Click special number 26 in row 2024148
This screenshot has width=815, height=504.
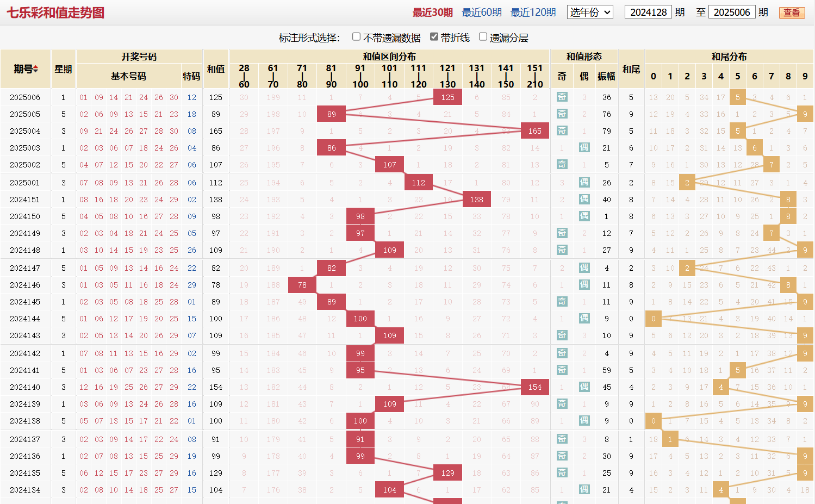click(192, 250)
